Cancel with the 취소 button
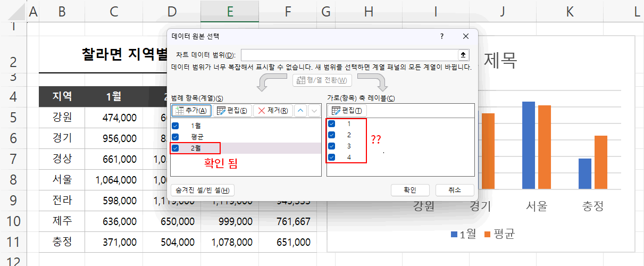The width and height of the screenshot is (644, 266). pos(455,190)
